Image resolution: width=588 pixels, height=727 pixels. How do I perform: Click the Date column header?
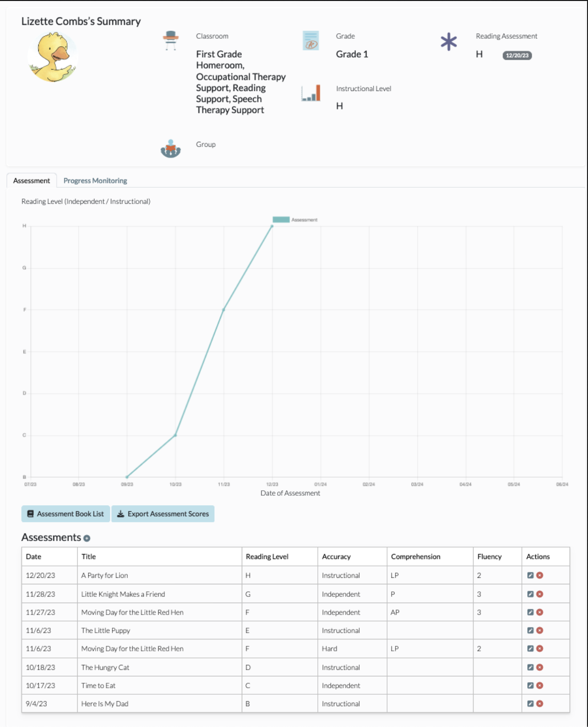click(49, 556)
